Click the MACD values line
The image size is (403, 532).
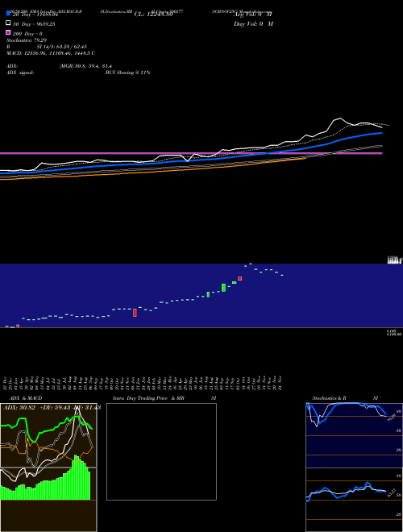pos(51,53)
